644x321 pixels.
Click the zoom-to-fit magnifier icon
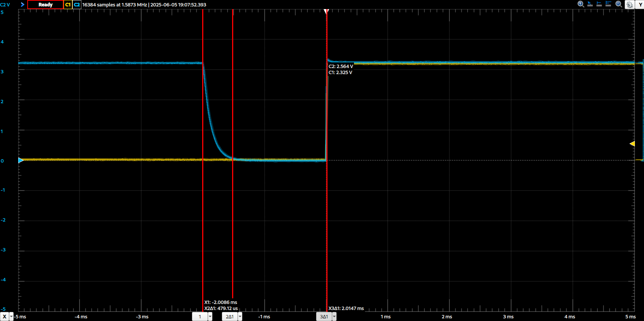[619, 4]
